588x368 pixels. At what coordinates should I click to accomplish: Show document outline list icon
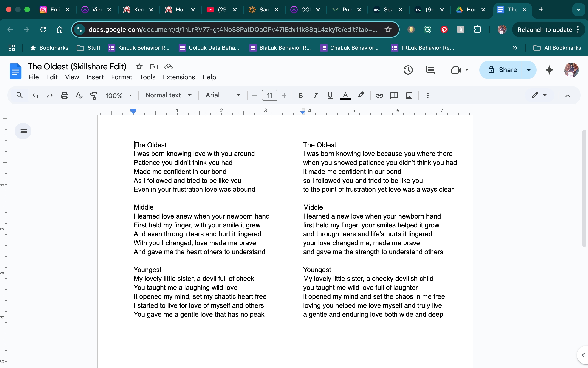[23, 131]
